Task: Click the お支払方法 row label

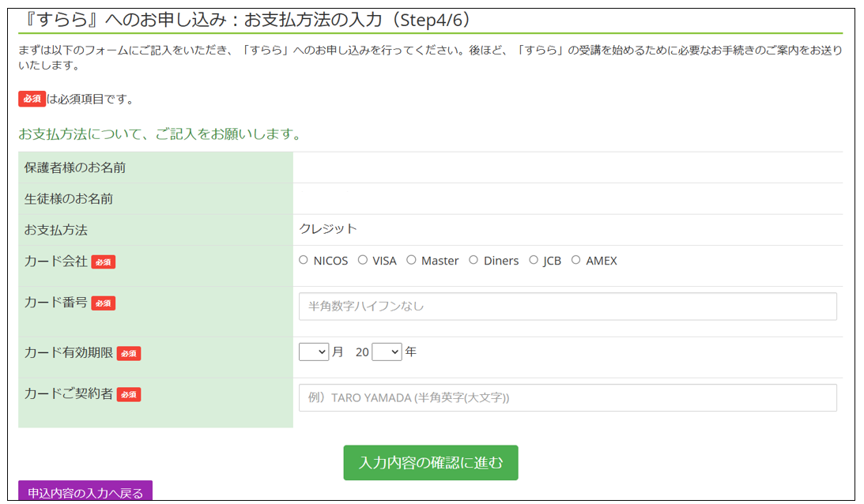Action: [55, 230]
